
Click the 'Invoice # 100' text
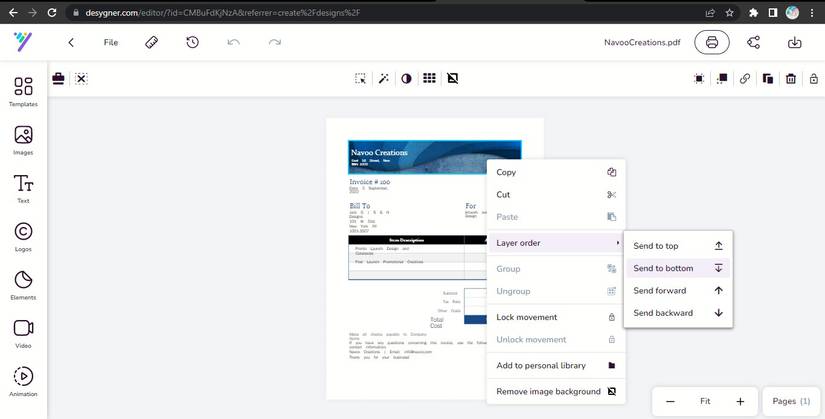click(x=370, y=182)
